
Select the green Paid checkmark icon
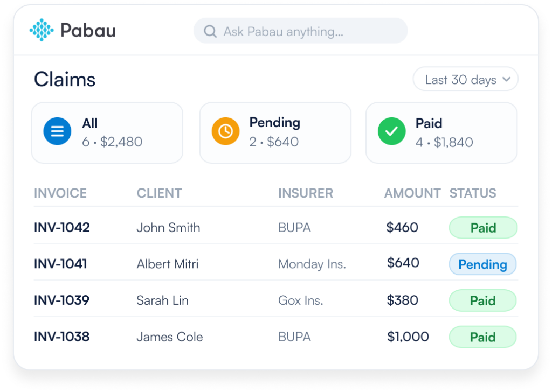click(391, 131)
